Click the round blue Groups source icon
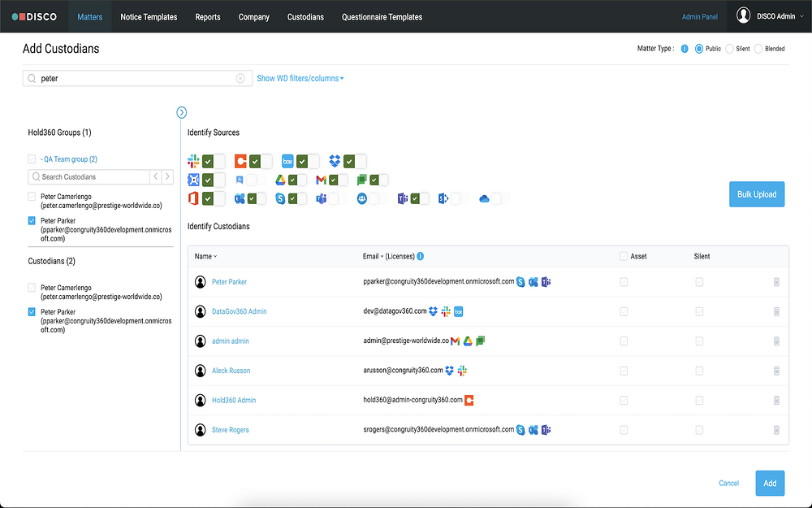The image size is (812, 508). 362,198
